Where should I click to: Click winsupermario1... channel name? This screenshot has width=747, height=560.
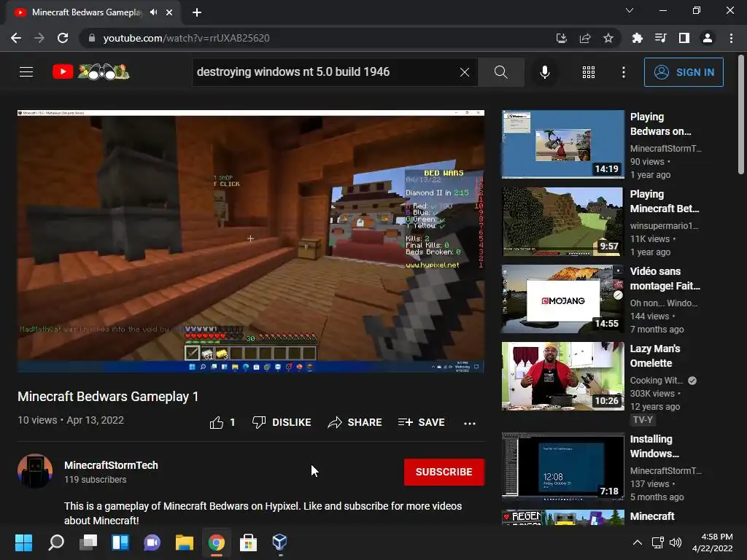tap(664, 226)
